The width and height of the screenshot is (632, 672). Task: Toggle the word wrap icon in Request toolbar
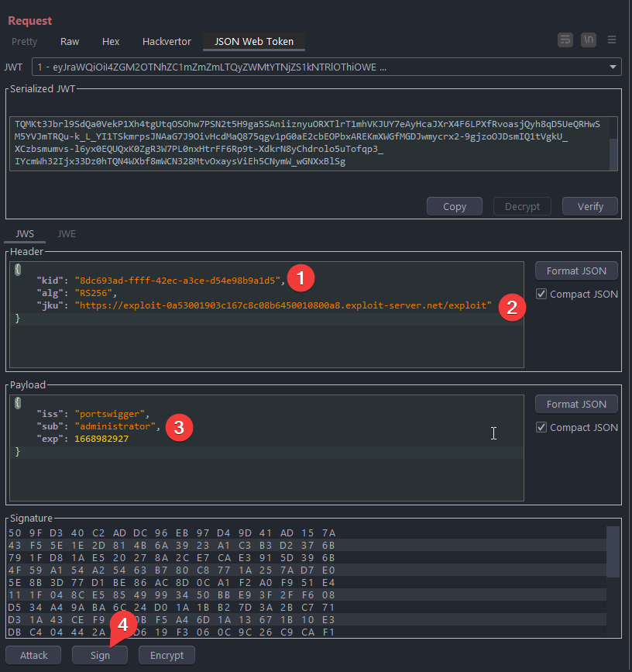coord(565,40)
